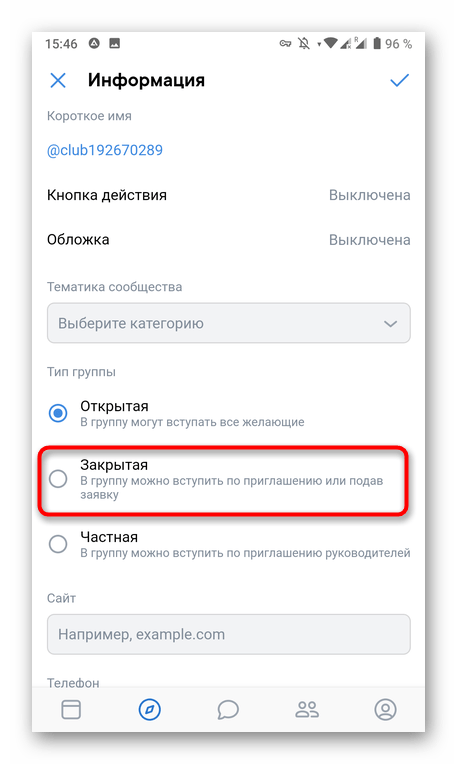
Task: Confirm changes with the checkmark icon
Action: tap(399, 80)
